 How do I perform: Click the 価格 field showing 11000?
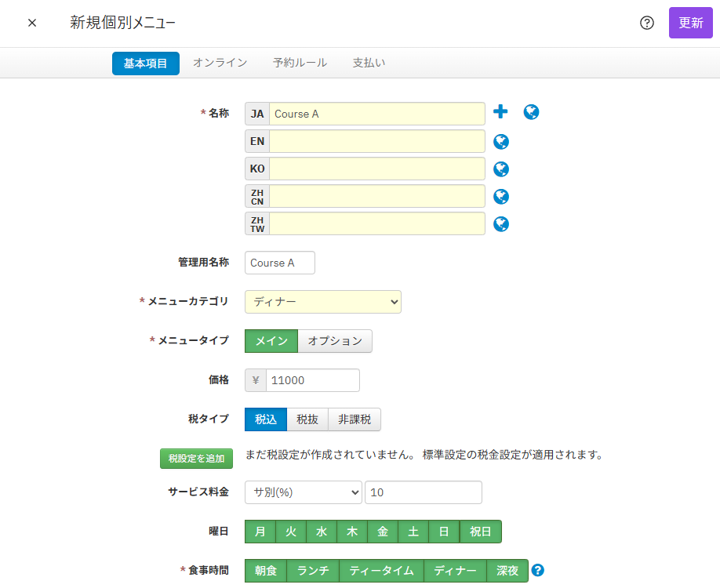point(313,380)
